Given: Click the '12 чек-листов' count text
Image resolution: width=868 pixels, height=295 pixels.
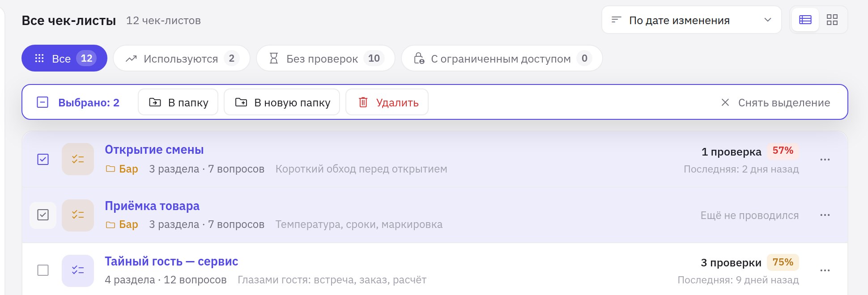Looking at the screenshot, I should (x=163, y=21).
